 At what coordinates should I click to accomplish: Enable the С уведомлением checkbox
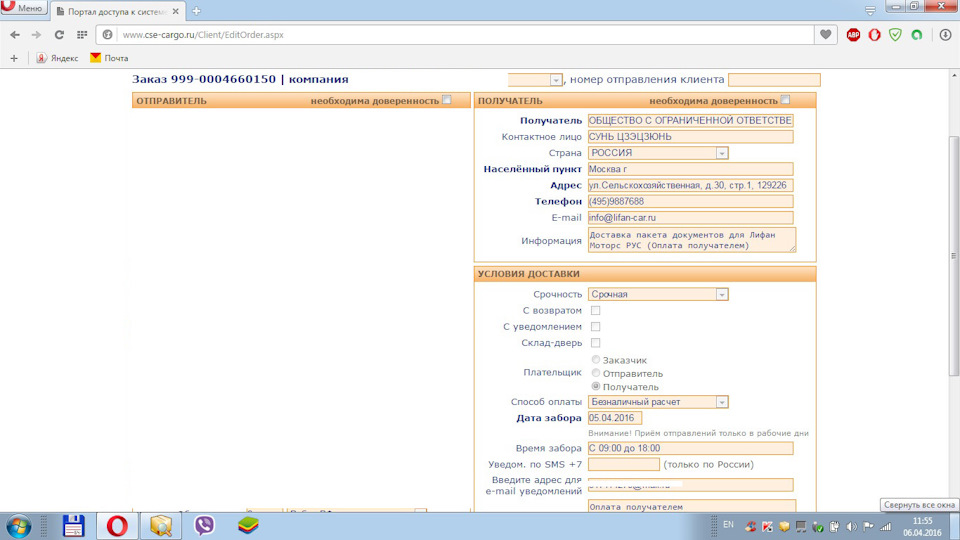click(595, 327)
